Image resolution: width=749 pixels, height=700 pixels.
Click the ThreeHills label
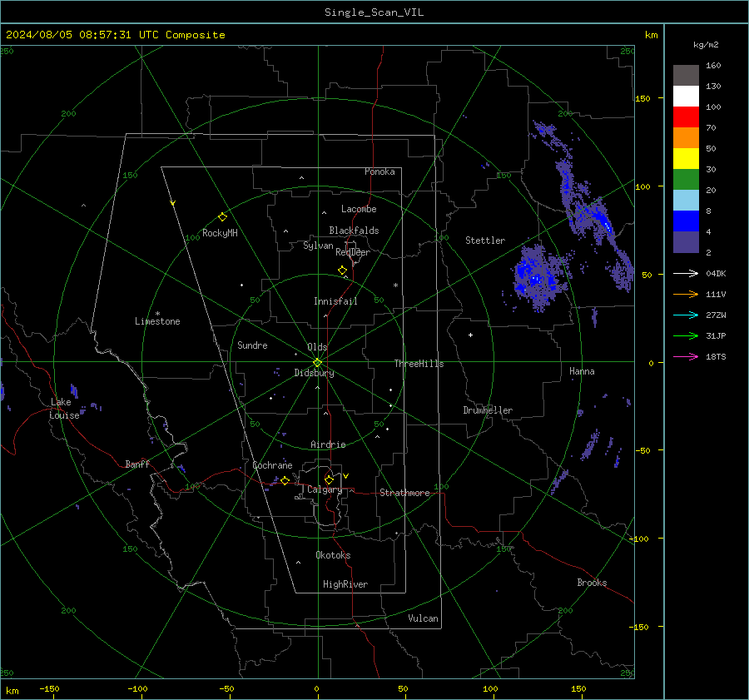click(x=419, y=364)
